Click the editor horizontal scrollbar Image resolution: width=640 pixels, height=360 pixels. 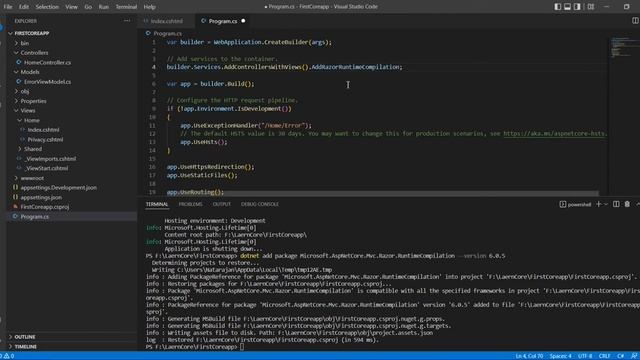(x=383, y=193)
